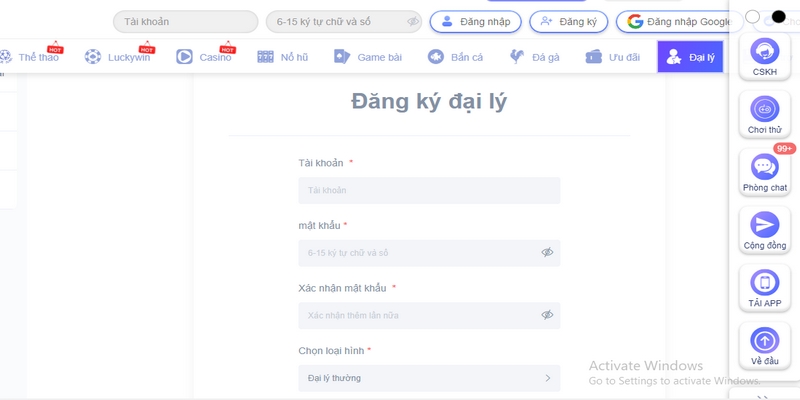This screenshot has width=800, height=400.
Task: Click the TẢI APP phone icon
Action: pos(764,282)
